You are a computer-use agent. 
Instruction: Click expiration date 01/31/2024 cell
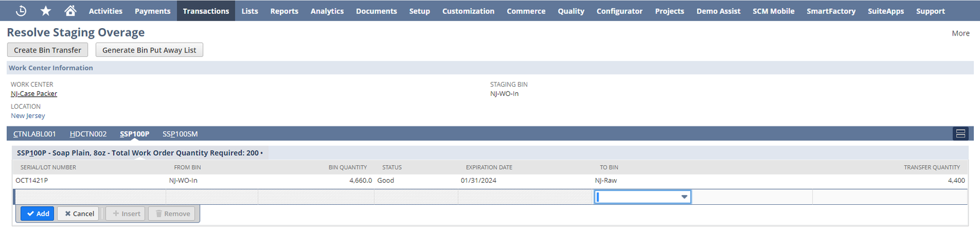(x=479, y=180)
